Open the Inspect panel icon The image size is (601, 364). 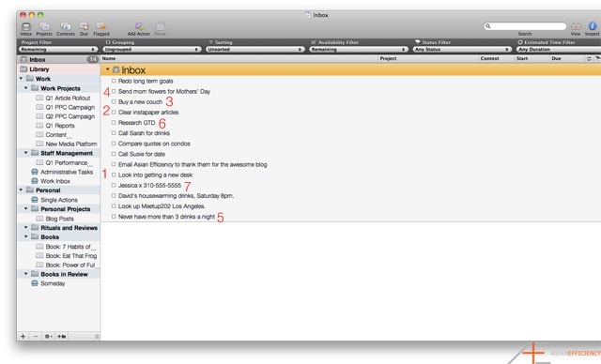coord(593,26)
